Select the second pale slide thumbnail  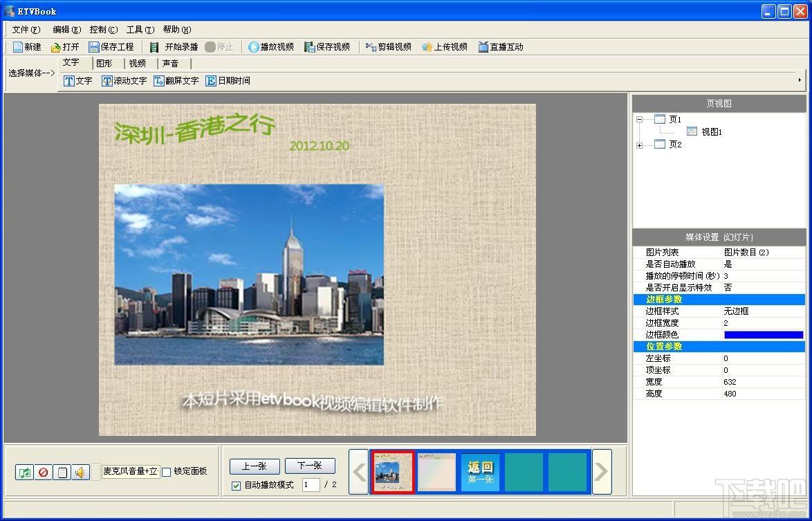(436, 472)
